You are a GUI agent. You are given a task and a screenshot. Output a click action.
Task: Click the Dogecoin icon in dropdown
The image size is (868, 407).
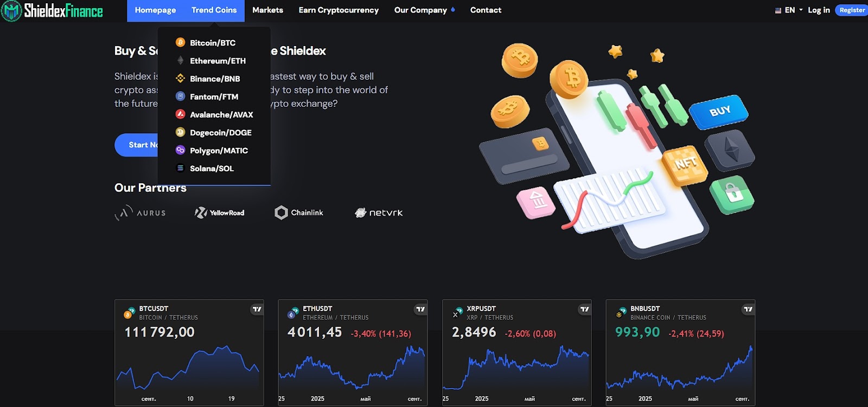pyautogui.click(x=180, y=132)
